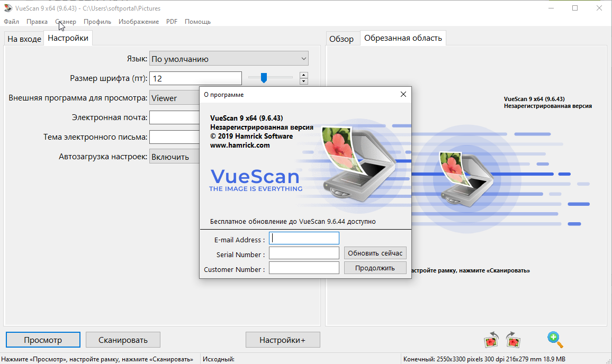Click the Просмотр button
Screen dimensions: 612x364
[x=43, y=340]
